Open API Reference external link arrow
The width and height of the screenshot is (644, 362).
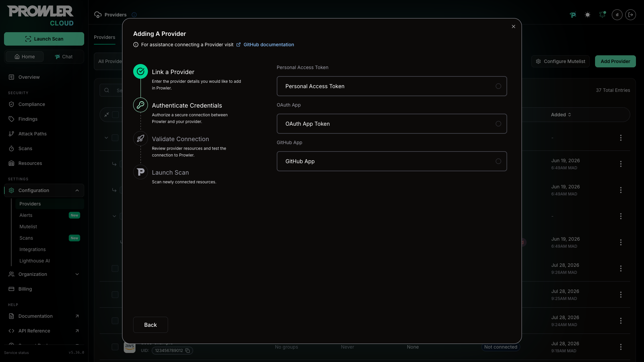tap(77, 331)
